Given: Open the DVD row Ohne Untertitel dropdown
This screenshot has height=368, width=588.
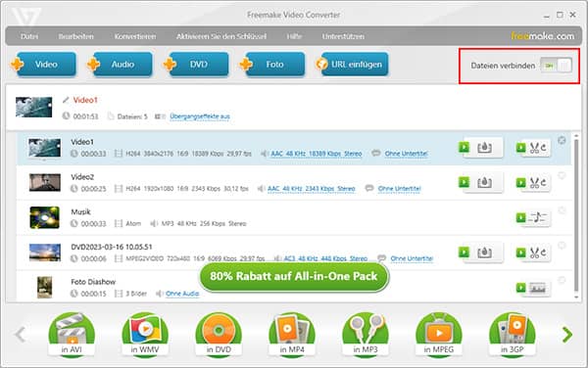Looking at the screenshot, I should [x=412, y=258].
